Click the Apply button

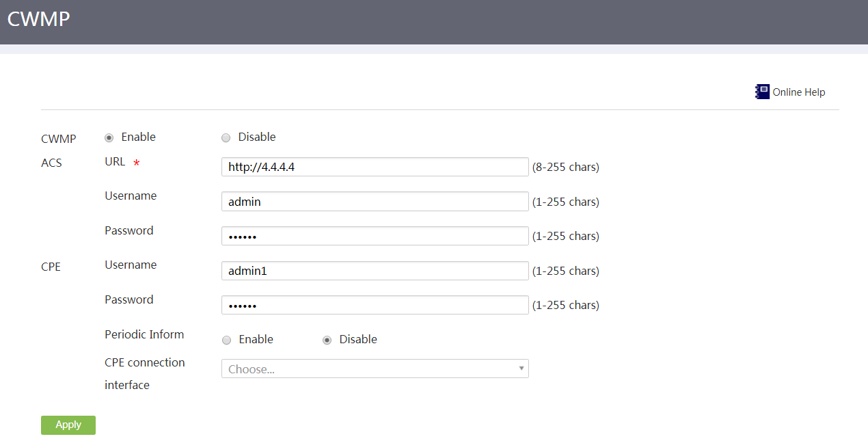click(x=68, y=425)
